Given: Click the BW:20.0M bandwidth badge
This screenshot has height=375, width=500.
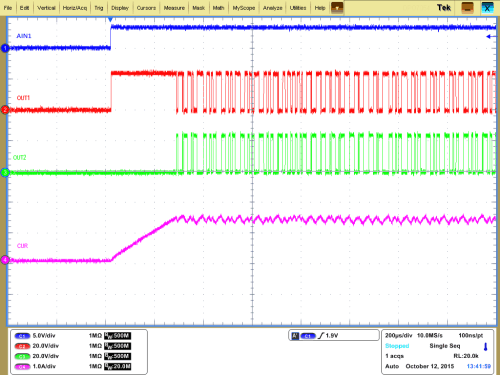Looking at the screenshot, I should pyautogui.click(x=117, y=367).
